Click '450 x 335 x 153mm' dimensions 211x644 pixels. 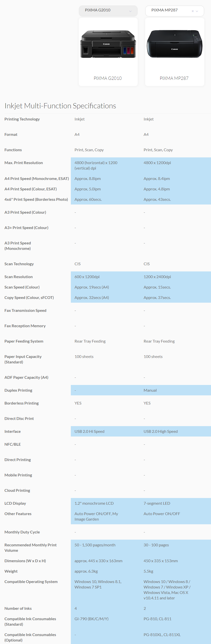point(160,561)
